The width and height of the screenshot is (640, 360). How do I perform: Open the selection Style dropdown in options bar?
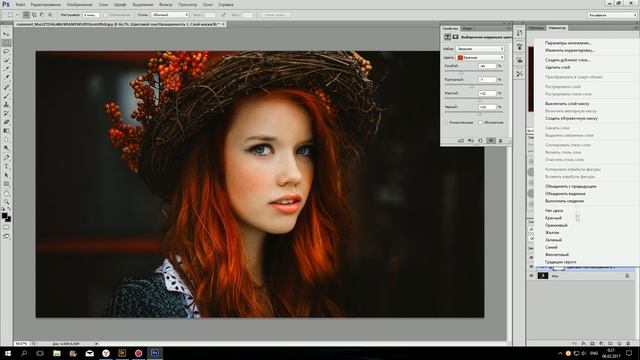coord(170,15)
